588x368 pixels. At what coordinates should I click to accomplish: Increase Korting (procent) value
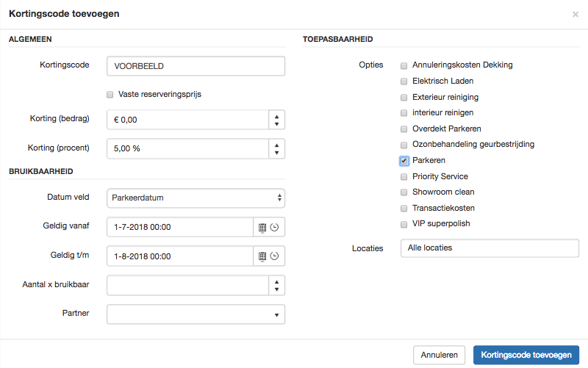tap(277, 145)
